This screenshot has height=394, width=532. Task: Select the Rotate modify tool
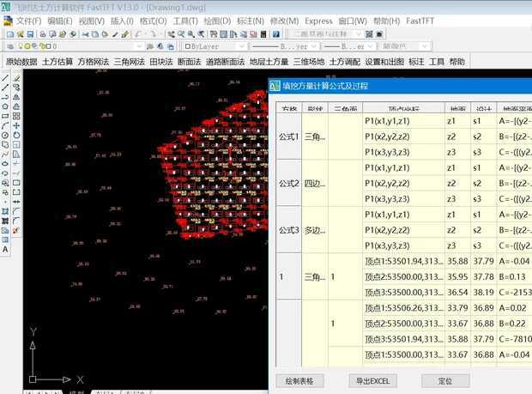tap(16, 135)
